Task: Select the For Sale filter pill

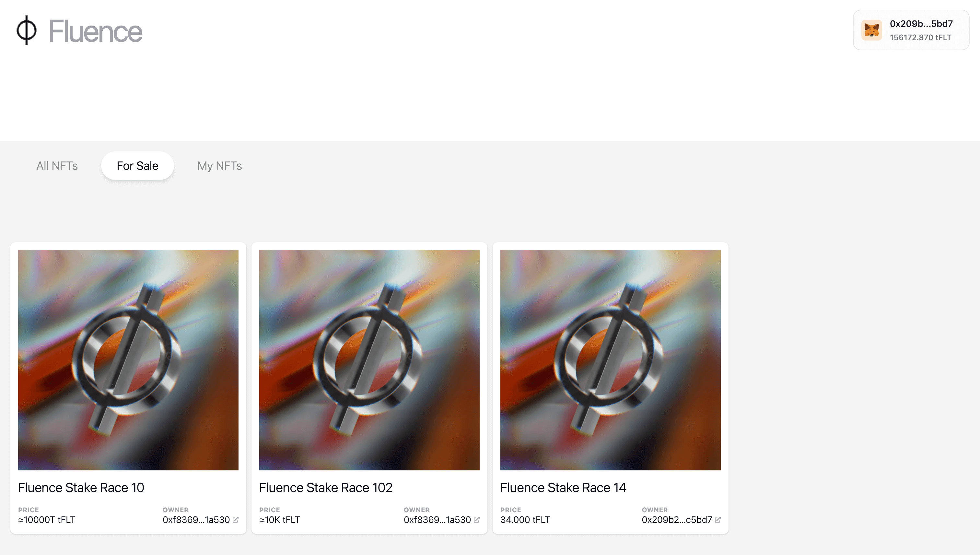Action: (137, 165)
